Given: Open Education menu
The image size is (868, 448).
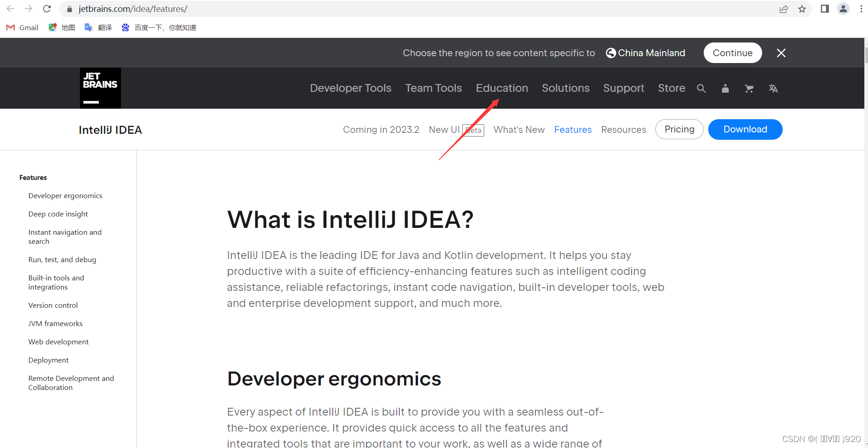Looking at the screenshot, I should (502, 88).
